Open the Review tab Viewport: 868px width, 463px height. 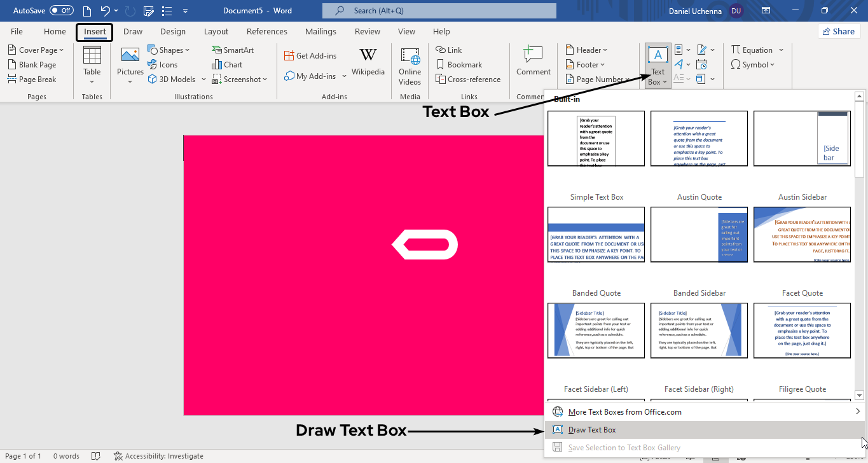tap(367, 32)
